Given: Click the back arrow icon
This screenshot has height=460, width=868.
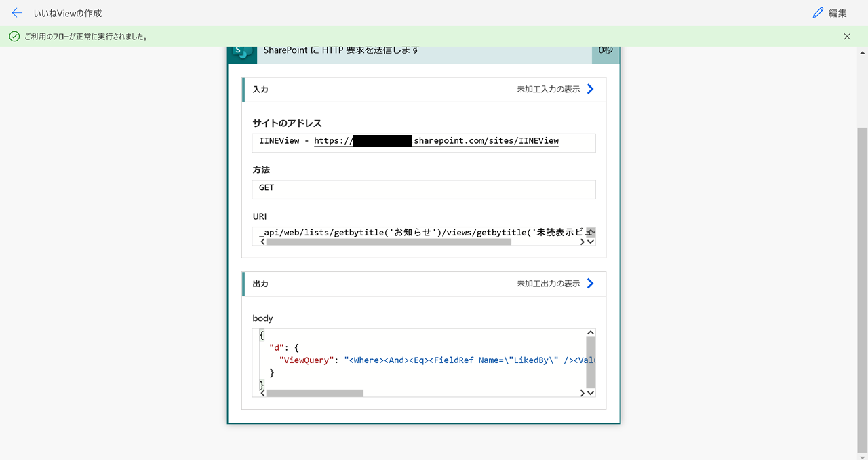Looking at the screenshot, I should 17,13.
